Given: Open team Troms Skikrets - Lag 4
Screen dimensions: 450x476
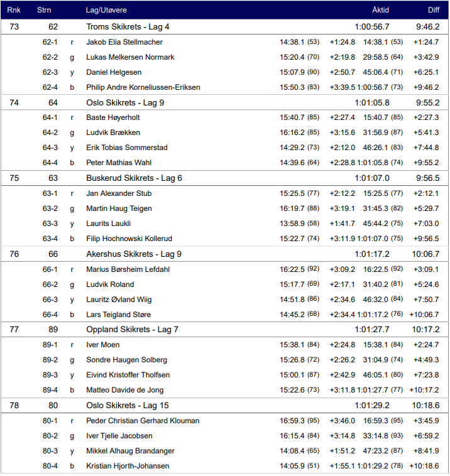Looking at the screenshot, I should click(128, 27).
